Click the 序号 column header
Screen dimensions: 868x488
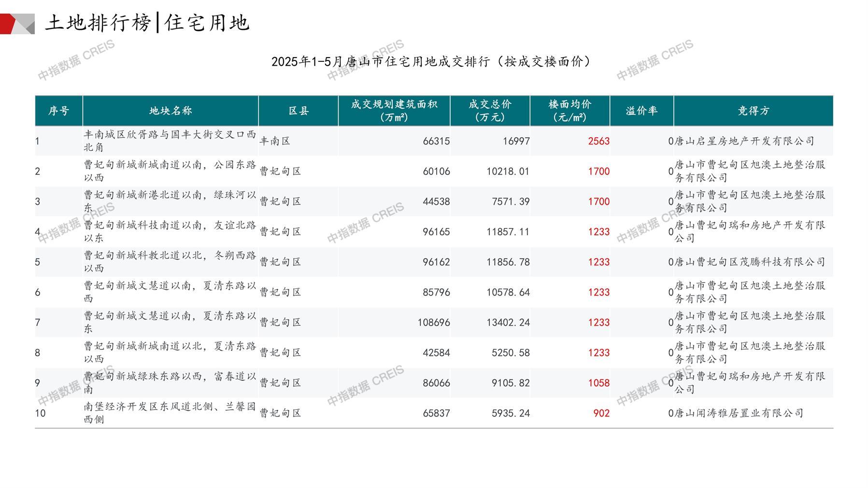(x=58, y=111)
